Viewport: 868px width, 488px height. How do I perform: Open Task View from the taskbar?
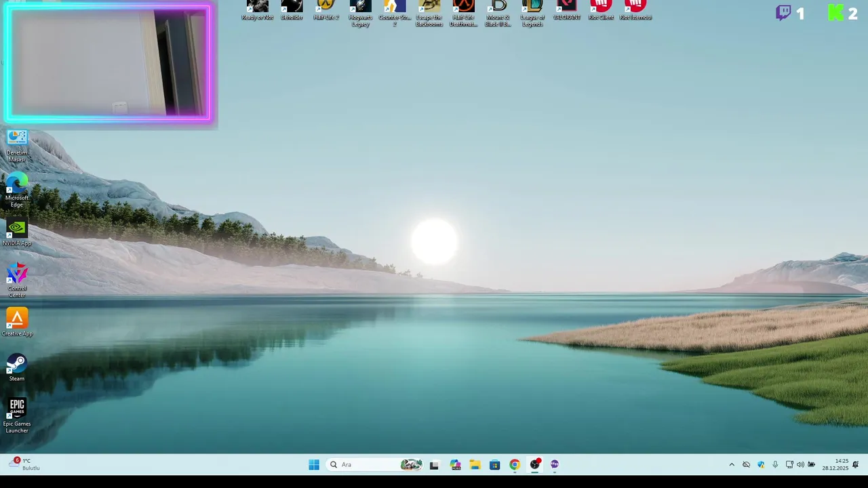click(434, 464)
